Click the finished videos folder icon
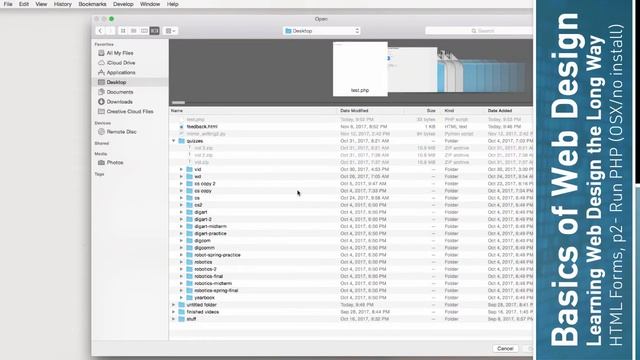Screen dimensions: 640x360 pyautogui.click(x=182, y=312)
